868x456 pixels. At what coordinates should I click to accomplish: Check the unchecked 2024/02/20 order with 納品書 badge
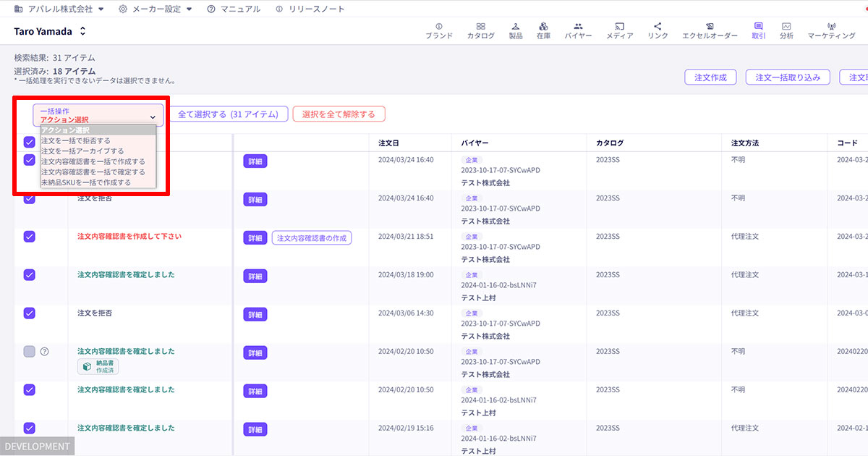point(29,352)
